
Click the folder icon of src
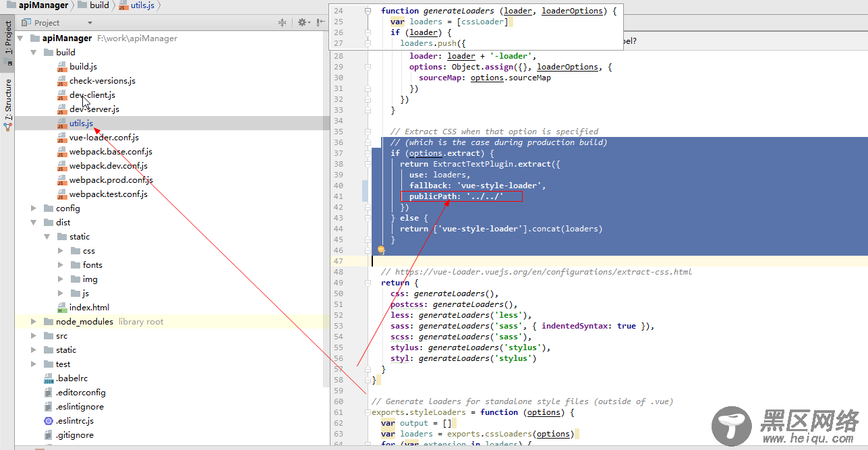(x=48, y=336)
